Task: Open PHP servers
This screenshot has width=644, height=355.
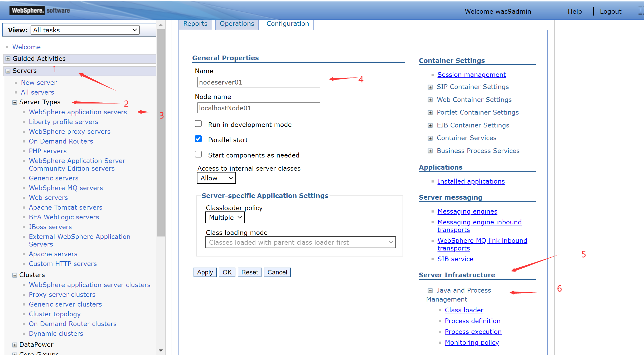Action: tap(48, 151)
